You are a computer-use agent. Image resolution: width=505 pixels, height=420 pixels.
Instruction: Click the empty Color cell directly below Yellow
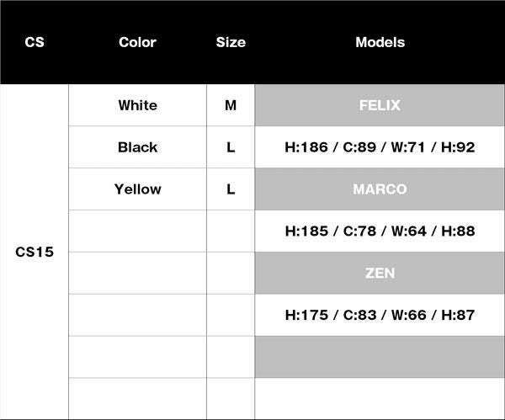click(137, 231)
